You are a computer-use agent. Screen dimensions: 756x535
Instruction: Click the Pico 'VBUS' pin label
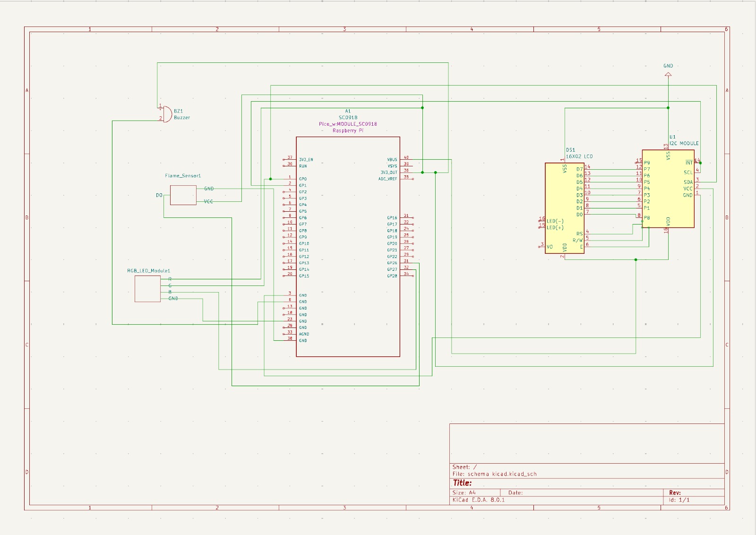tap(392, 160)
